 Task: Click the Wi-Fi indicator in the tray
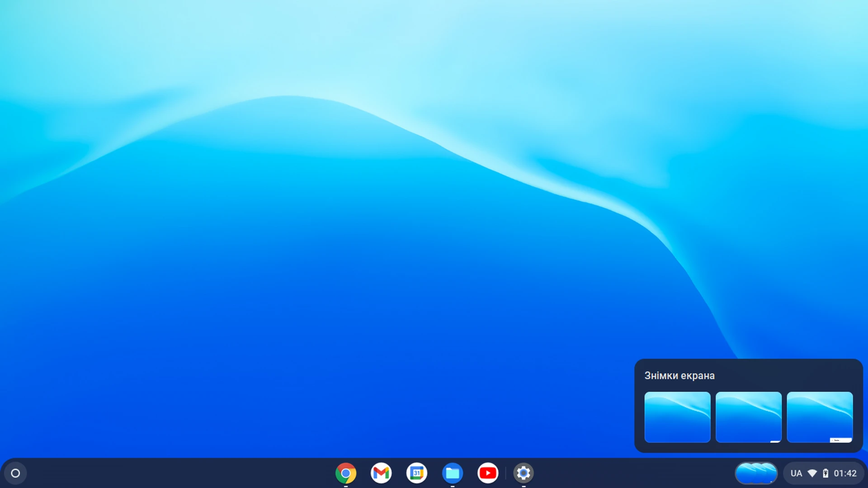(812, 473)
